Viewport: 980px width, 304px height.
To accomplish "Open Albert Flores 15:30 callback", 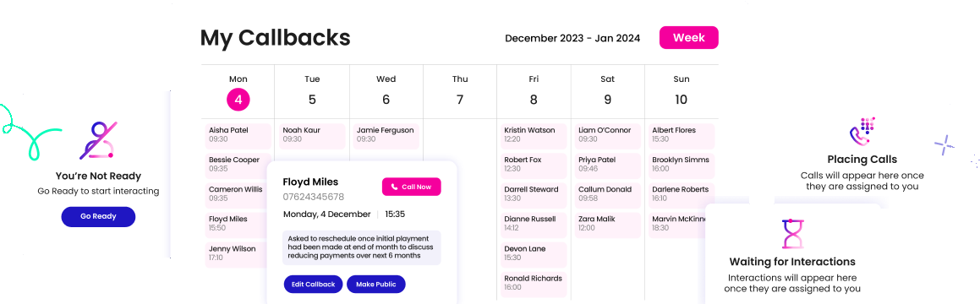I will point(682,136).
